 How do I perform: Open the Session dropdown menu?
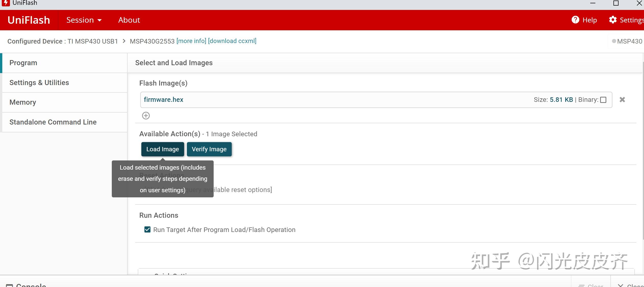84,20
